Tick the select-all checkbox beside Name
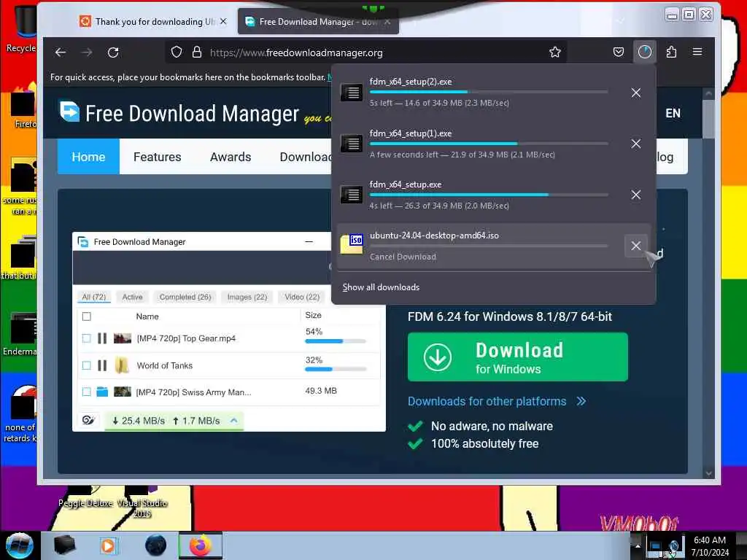 pyautogui.click(x=87, y=316)
